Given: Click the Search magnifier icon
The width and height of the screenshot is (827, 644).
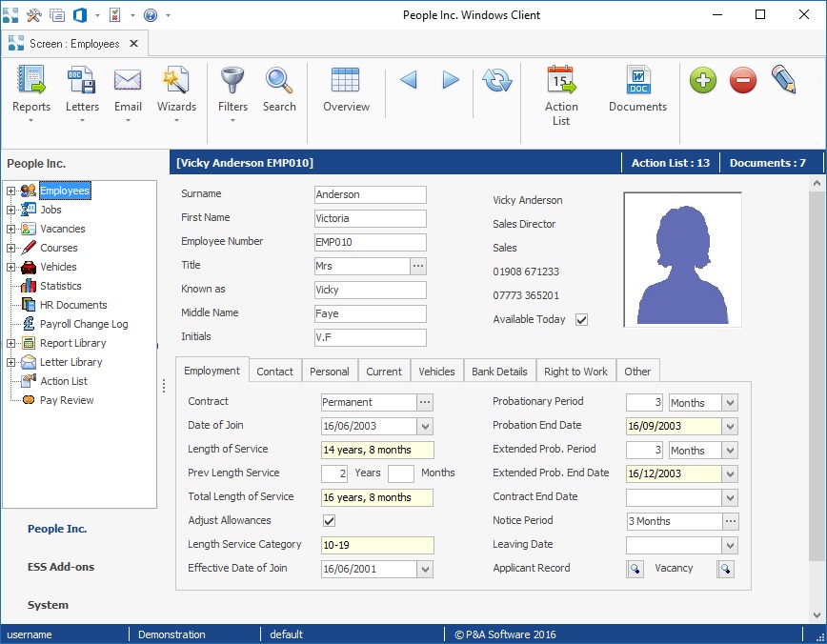Looking at the screenshot, I should click(x=279, y=80).
